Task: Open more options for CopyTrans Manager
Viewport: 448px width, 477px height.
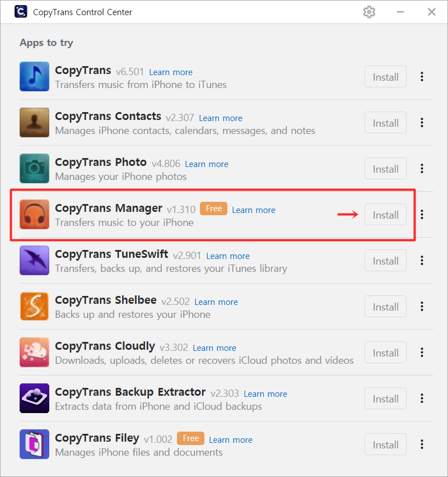Action: tap(422, 215)
